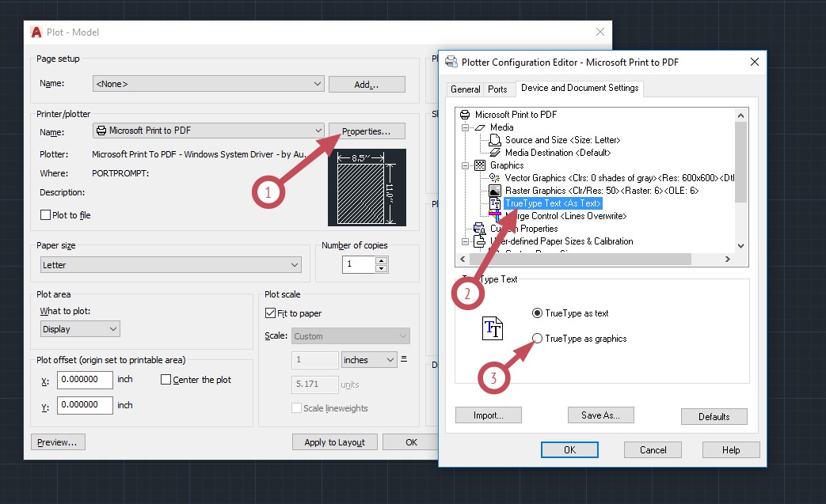Click tree scroll down arrow
Viewport: 826px width, 504px height.
pos(740,246)
